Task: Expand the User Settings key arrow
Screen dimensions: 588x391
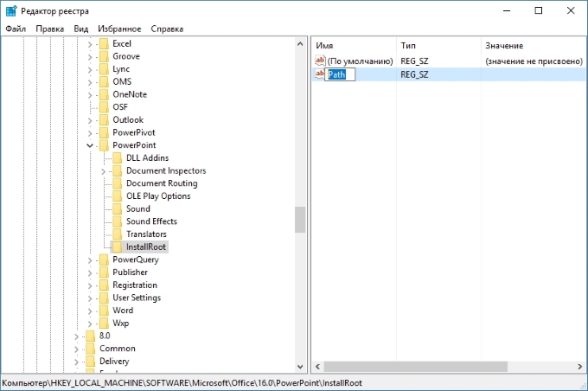Action: coord(90,298)
